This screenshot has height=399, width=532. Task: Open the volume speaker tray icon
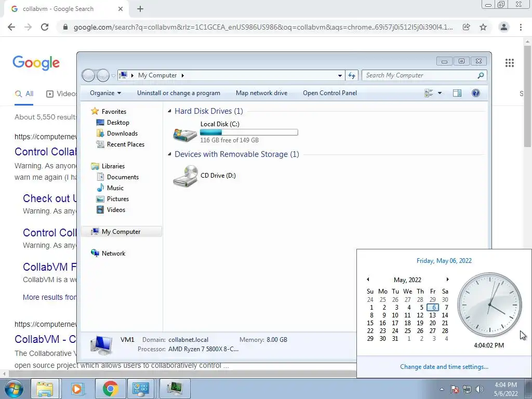pyautogui.click(x=479, y=389)
